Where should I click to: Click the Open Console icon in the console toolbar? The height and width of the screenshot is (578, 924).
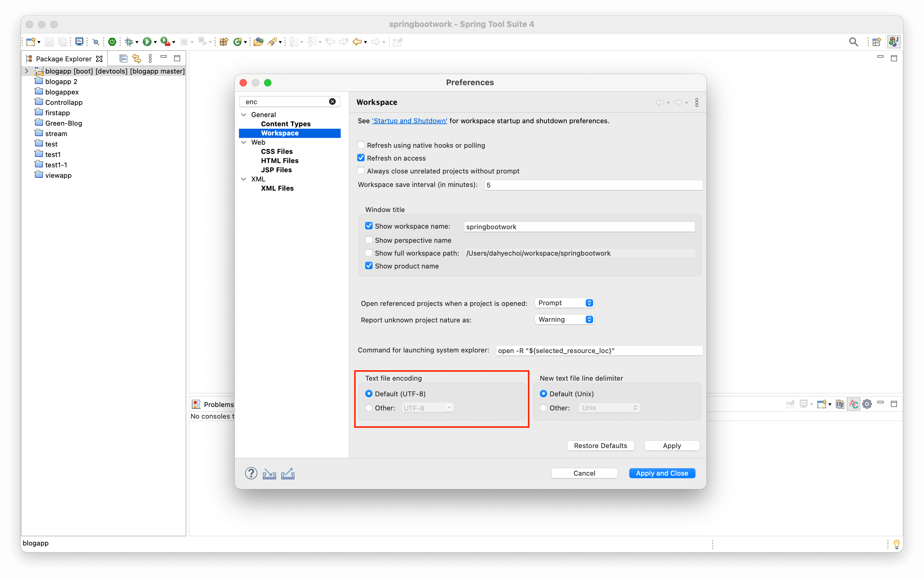click(822, 404)
